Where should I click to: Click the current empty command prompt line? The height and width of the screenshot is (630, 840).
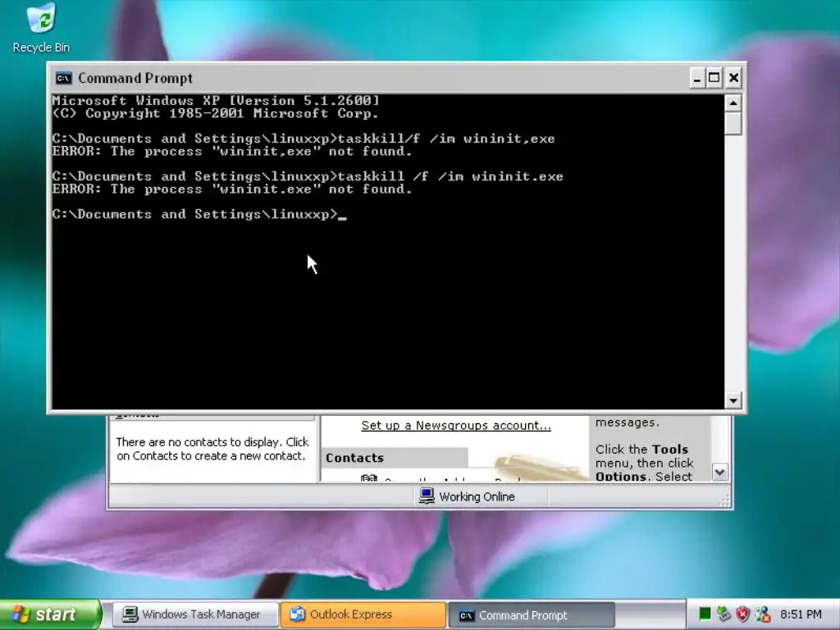click(199, 214)
